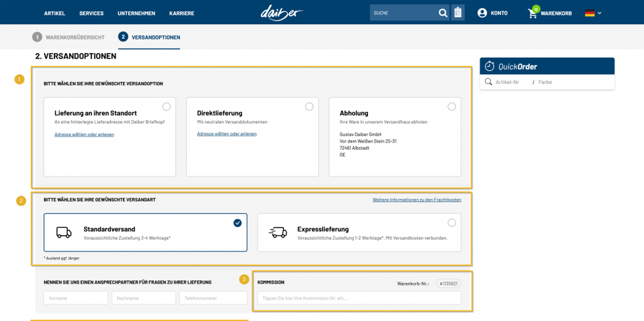This screenshot has width=644, height=321.
Task: Select Direktlieferung radio button
Action: (310, 107)
